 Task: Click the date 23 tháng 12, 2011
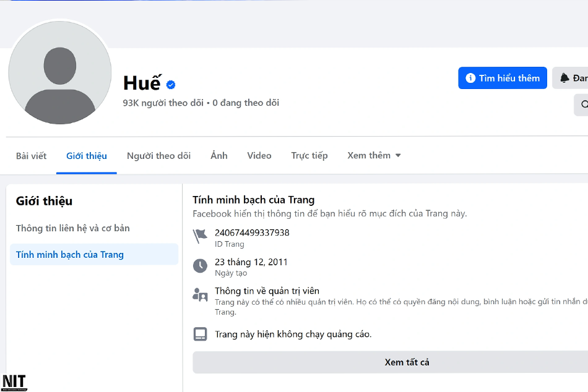[251, 262]
